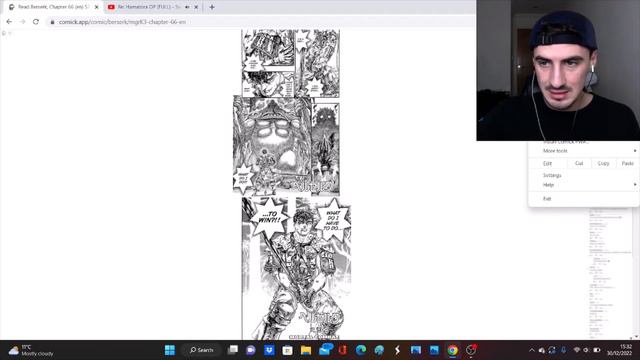Image resolution: width=640 pixels, height=360 pixels.
Task: Show hidden system tray icons
Action: point(531,350)
